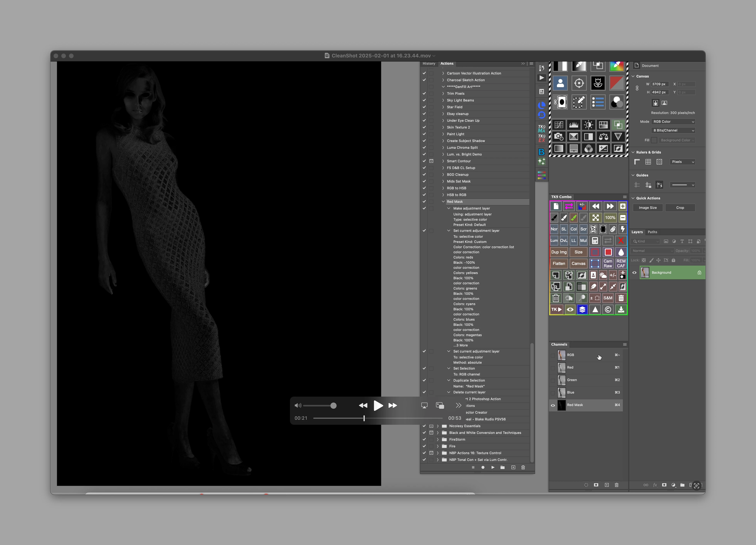This screenshot has height=545, width=756.
Task: Switch to the History tab
Action: point(429,64)
